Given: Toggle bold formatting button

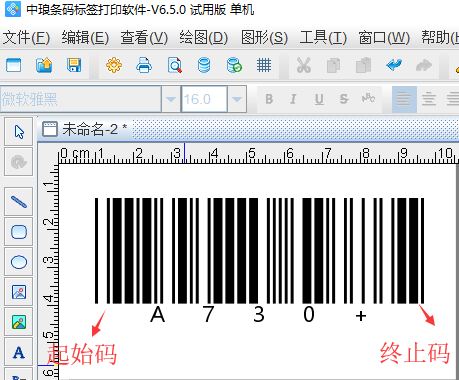Looking at the screenshot, I should pos(269,99).
